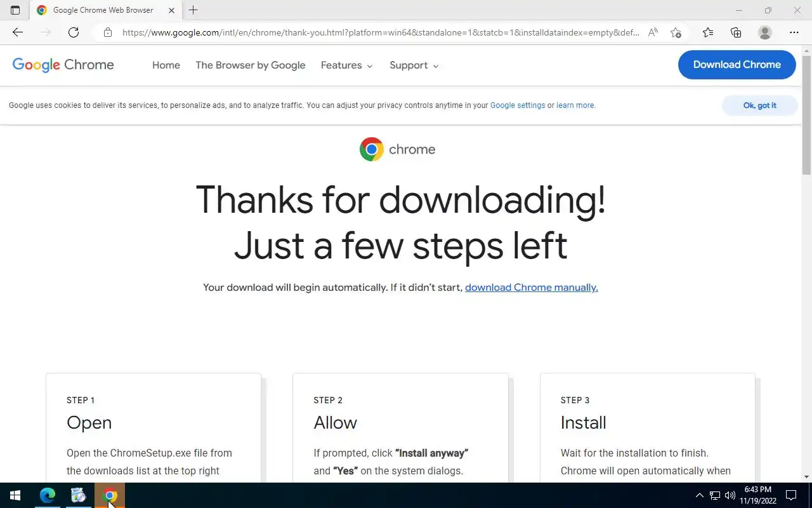Screen dimensions: 812x508
Task: Click download Chrome manually link
Action: point(532,288)
